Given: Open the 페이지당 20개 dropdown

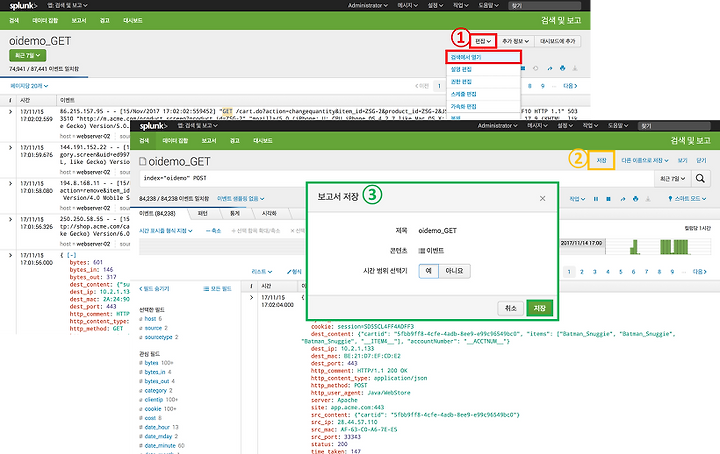Looking at the screenshot, I should tap(29, 86).
